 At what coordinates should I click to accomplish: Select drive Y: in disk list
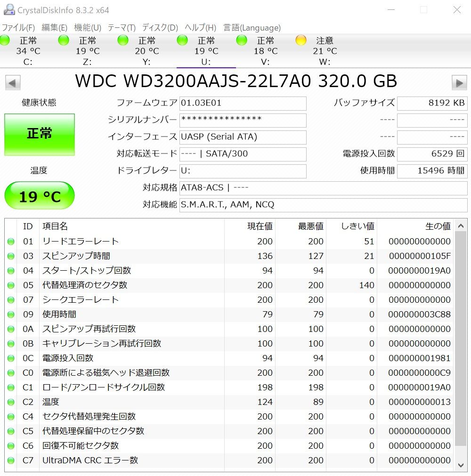pos(146,51)
